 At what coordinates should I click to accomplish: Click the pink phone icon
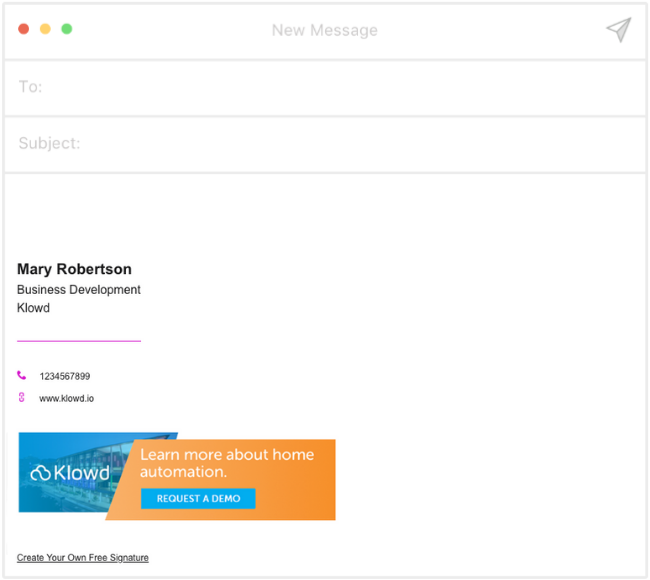[22, 376]
